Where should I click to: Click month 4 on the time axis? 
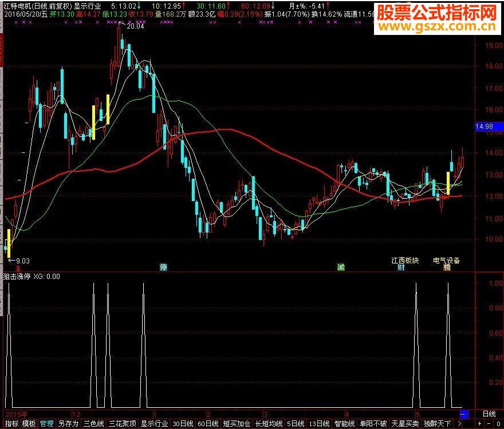pyautogui.click(x=347, y=414)
